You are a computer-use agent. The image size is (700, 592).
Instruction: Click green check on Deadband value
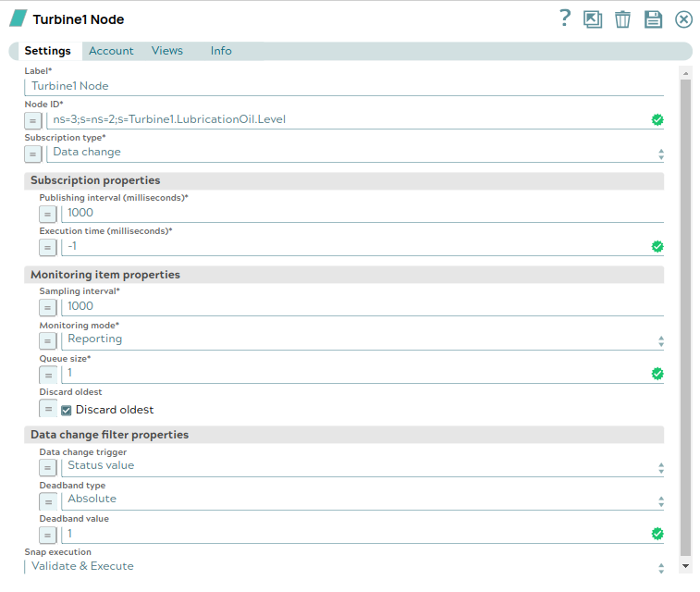(657, 534)
